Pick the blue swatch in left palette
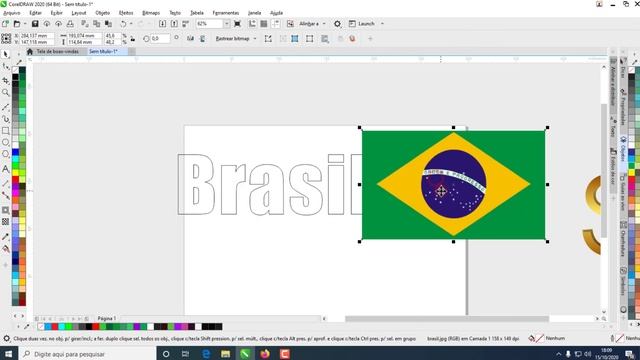 point(15,152)
